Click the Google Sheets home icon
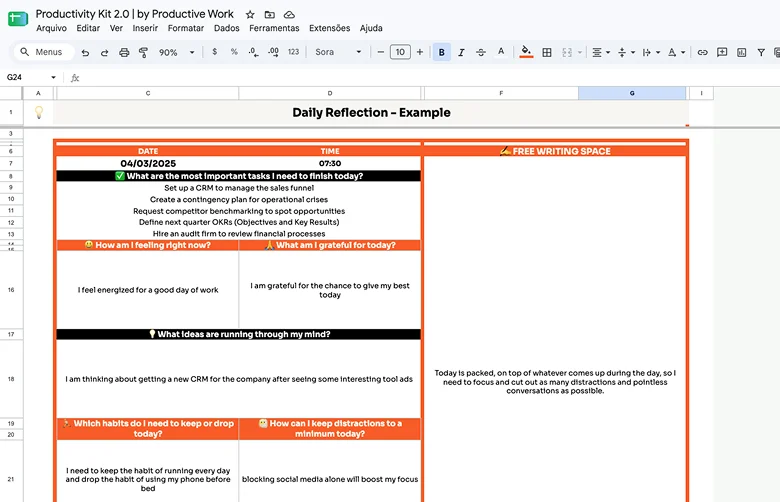This screenshot has width=780, height=502. coord(18,19)
